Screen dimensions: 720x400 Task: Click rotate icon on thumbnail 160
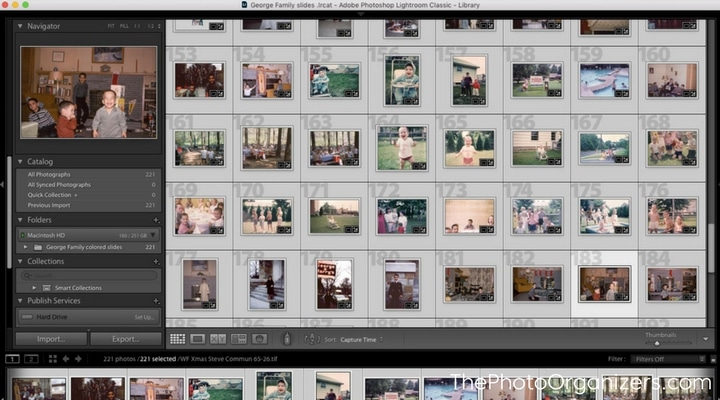coord(693,94)
